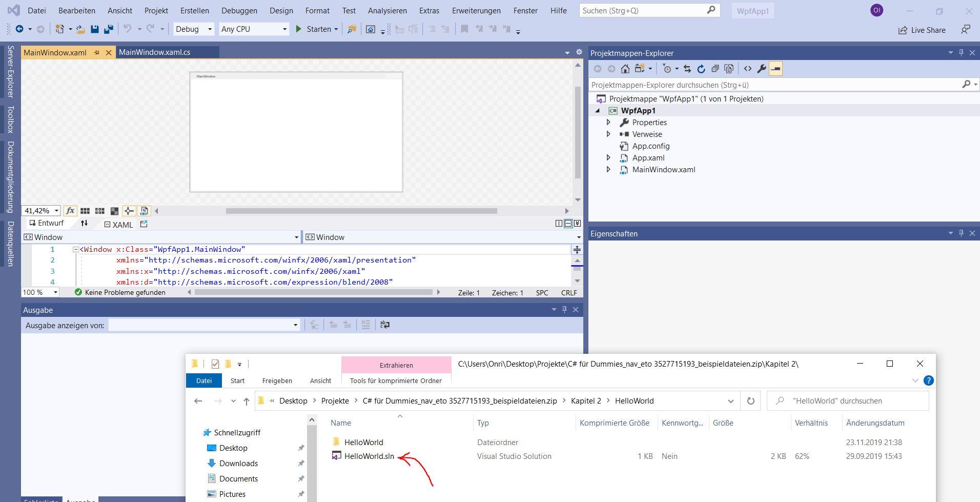Click the Home icon in Projektmappen-Explorer
Image resolution: width=980 pixels, height=502 pixels.
[x=625, y=69]
